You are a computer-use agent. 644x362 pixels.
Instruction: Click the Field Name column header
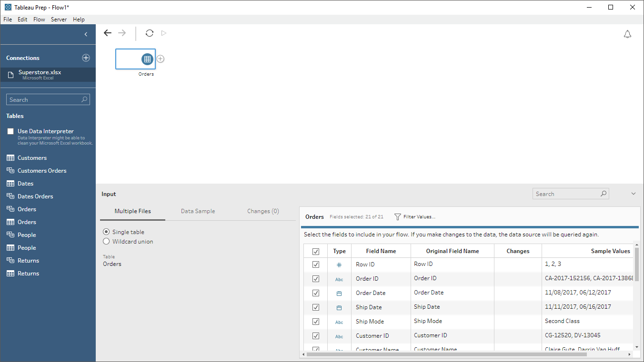click(x=381, y=251)
